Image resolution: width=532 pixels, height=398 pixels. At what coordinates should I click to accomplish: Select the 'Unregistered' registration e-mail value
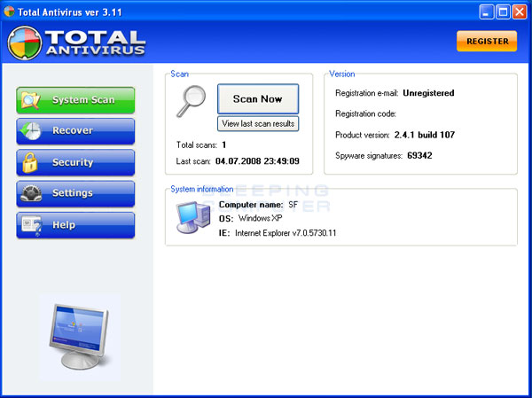coord(428,93)
